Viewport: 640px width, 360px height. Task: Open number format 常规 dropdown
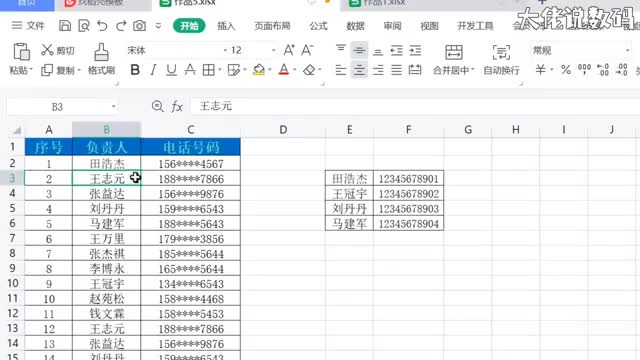pos(627,51)
